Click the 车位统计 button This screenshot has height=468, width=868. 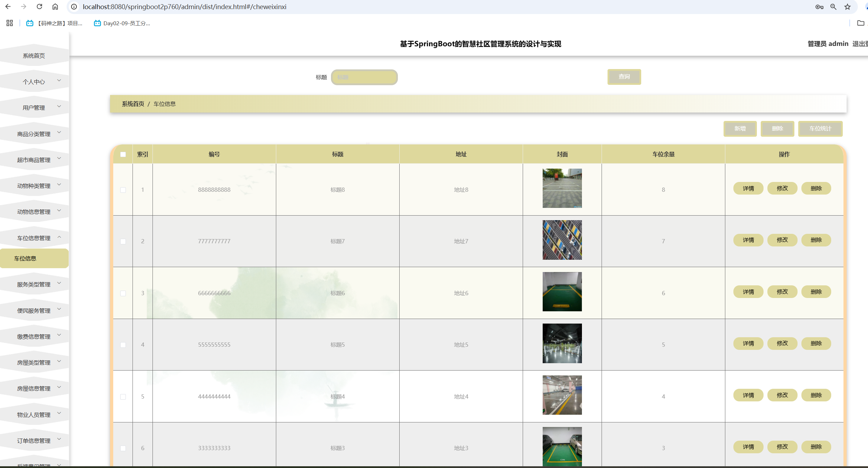[820, 129]
